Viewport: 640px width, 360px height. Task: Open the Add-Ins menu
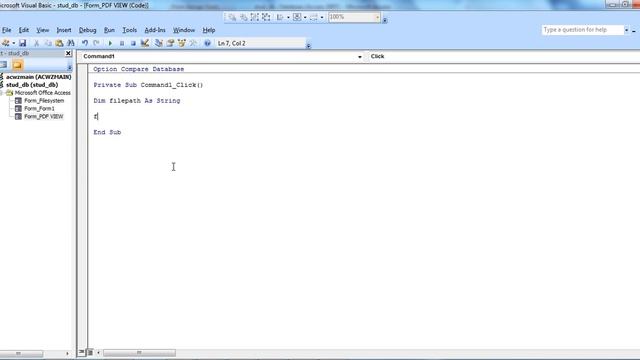(x=155, y=30)
